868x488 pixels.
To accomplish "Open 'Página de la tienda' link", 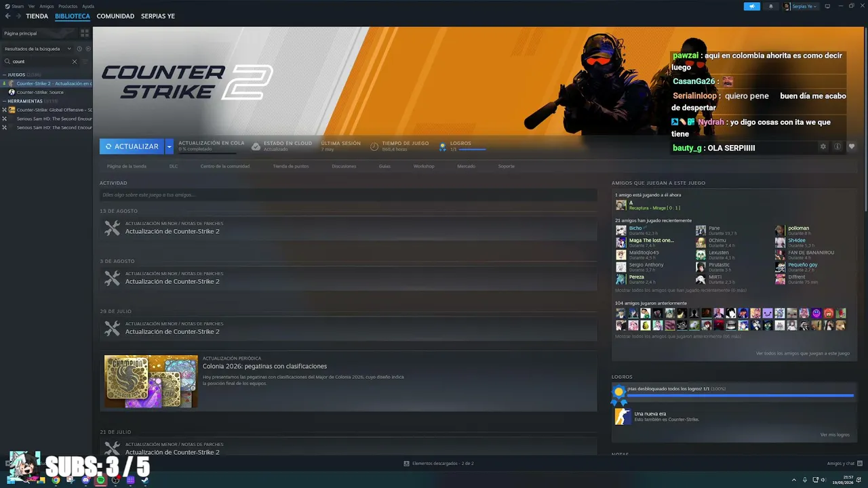I will (127, 166).
